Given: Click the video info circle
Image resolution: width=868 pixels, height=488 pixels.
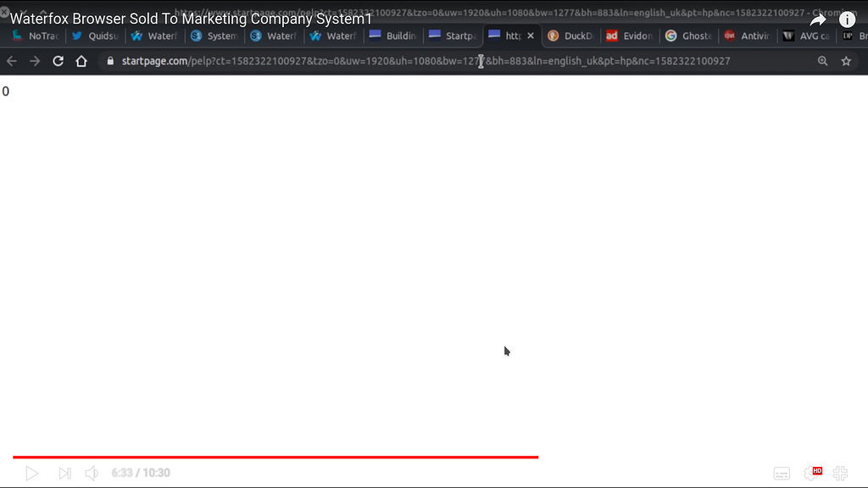Looking at the screenshot, I should 847,19.
